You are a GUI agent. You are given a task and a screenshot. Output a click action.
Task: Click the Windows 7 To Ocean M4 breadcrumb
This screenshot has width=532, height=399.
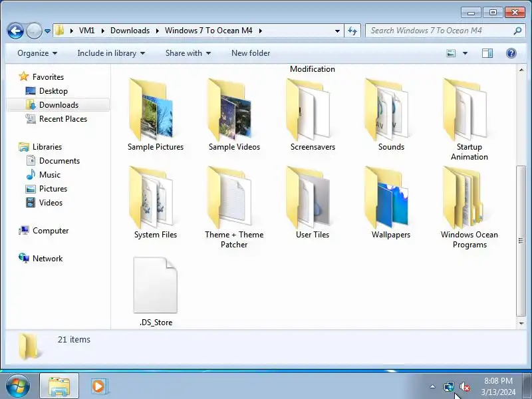(x=208, y=31)
